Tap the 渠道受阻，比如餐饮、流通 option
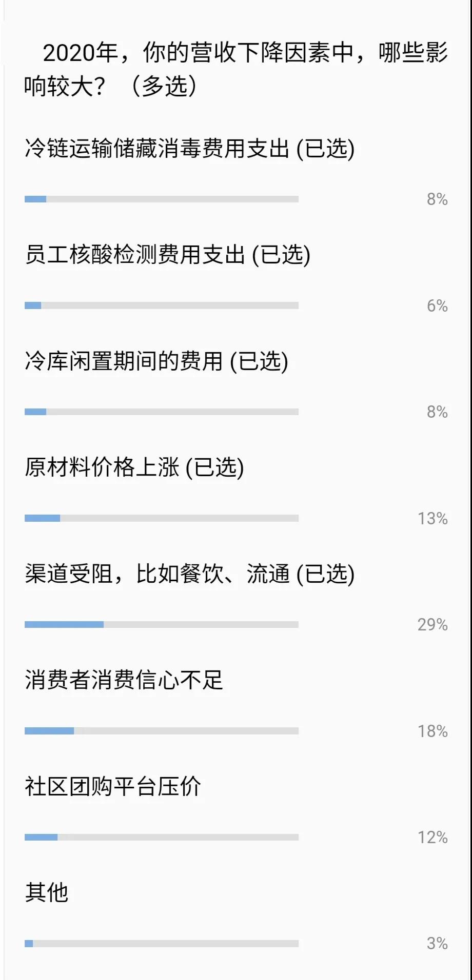472x980 pixels. [189, 574]
